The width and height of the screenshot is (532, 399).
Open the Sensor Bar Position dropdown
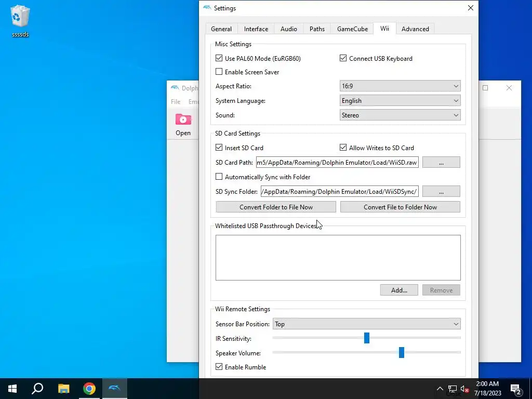point(366,324)
